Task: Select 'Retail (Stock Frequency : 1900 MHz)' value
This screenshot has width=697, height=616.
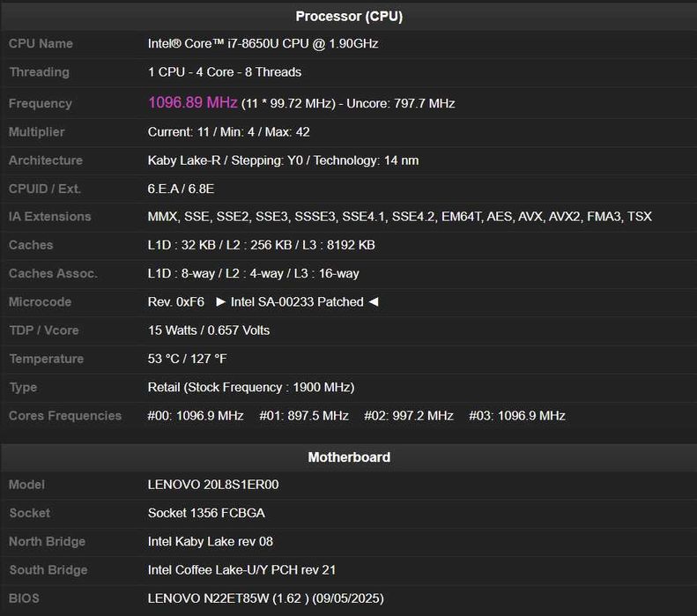Action: click(251, 387)
